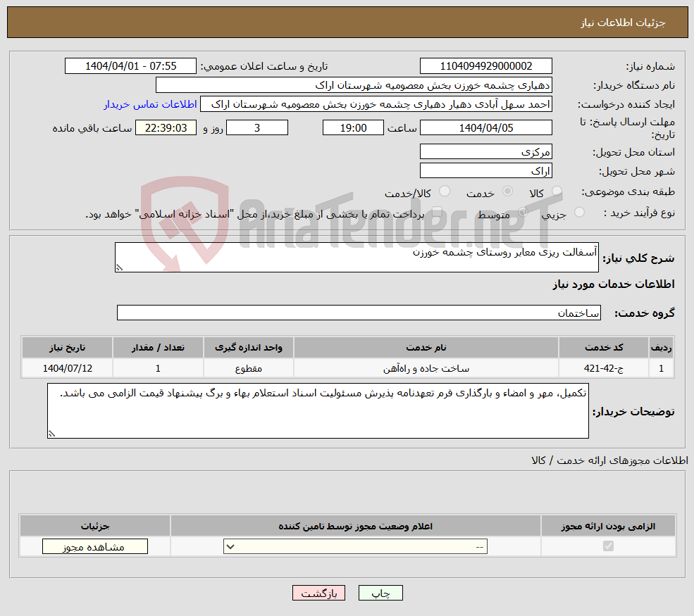Click the request creator field

tap(376, 104)
